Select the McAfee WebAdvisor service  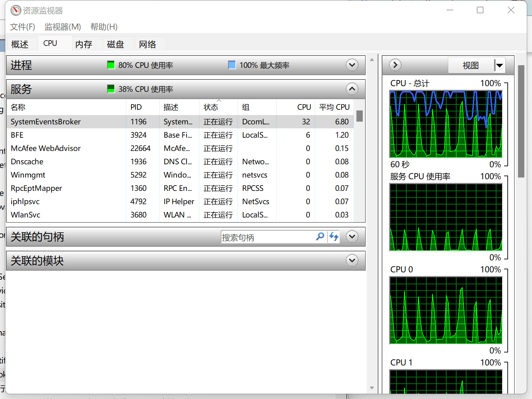(180, 148)
